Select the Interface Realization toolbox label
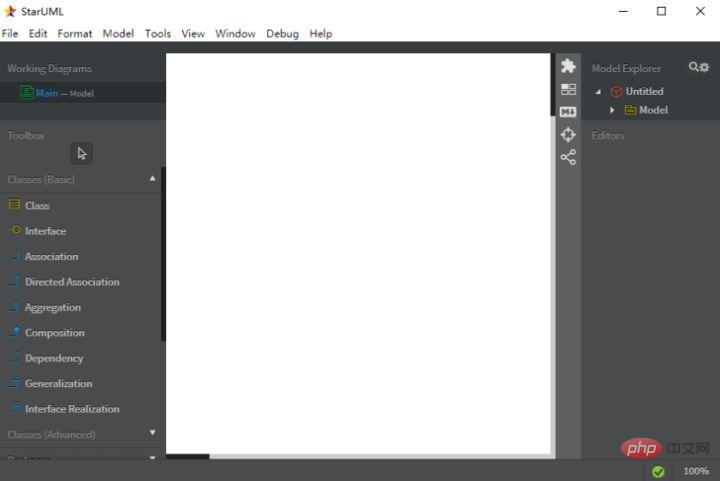720x481 pixels. click(x=72, y=409)
